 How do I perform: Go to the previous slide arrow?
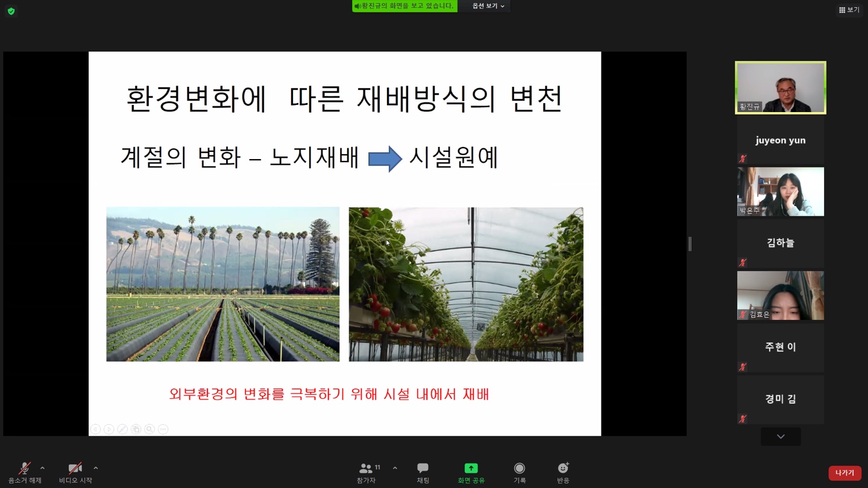coord(95,429)
